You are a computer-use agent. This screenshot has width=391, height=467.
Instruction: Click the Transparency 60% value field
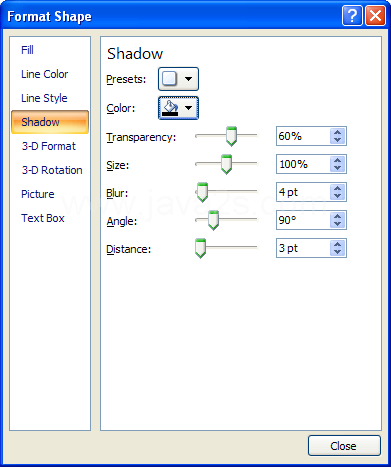(303, 136)
